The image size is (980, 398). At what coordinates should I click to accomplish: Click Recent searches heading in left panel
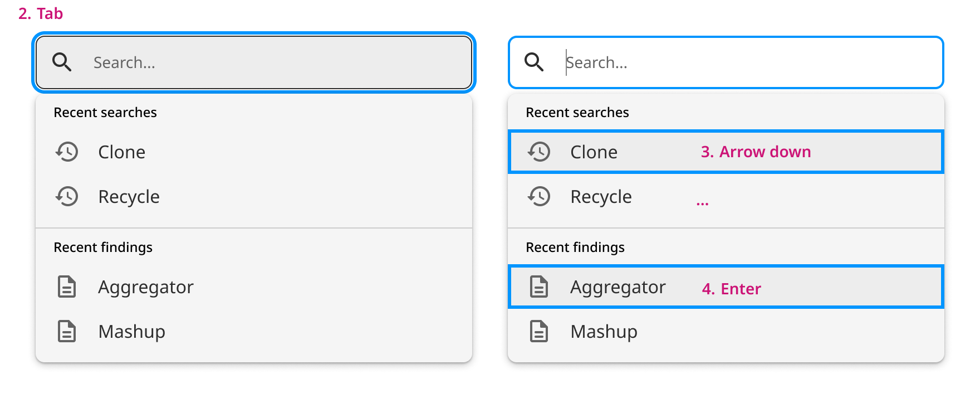(105, 113)
